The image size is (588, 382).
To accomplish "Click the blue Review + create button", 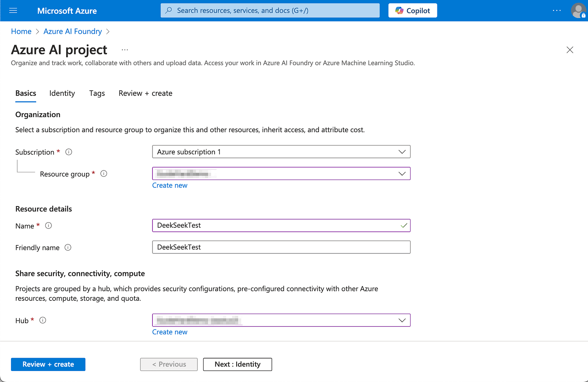I will (x=48, y=364).
